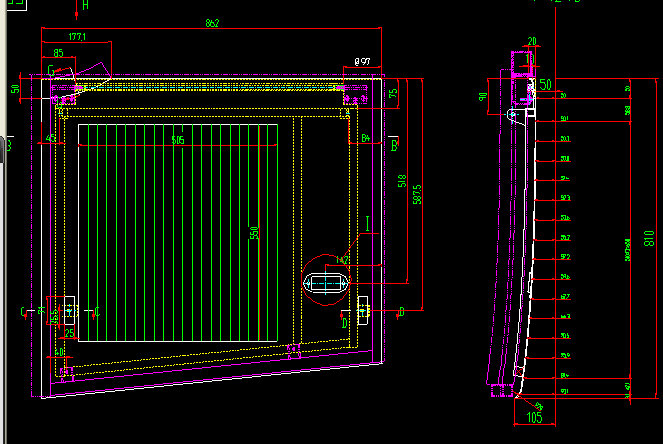Click the 505 dimension inside the green panel
The height and width of the screenshot is (444, 663).
coord(177,141)
